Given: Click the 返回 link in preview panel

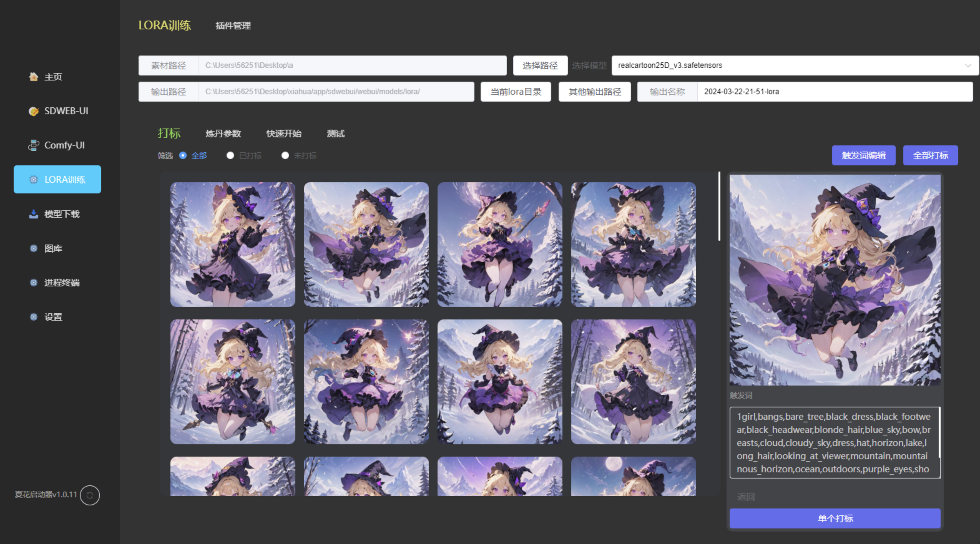Looking at the screenshot, I should [x=746, y=497].
